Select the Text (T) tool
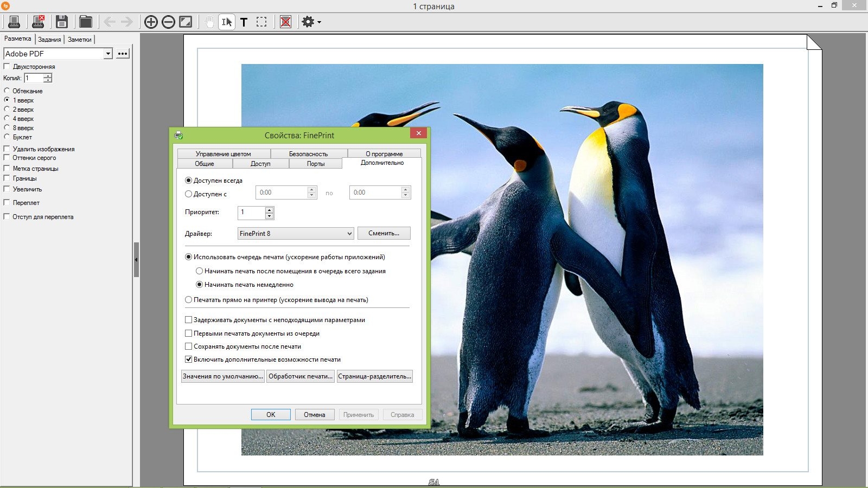Viewport: 868px width, 488px height. pyautogui.click(x=244, y=22)
